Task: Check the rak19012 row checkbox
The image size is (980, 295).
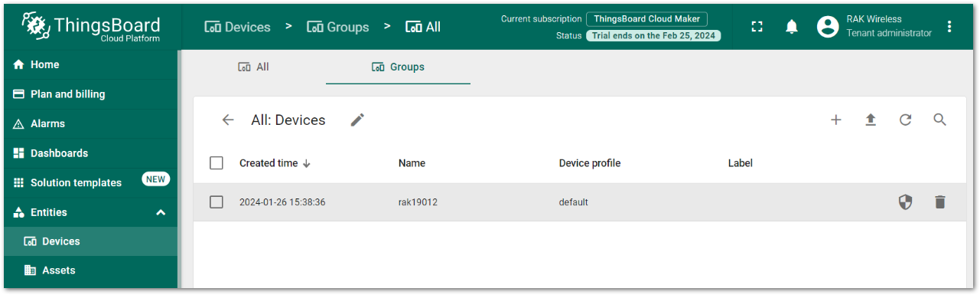Action: coord(217,202)
